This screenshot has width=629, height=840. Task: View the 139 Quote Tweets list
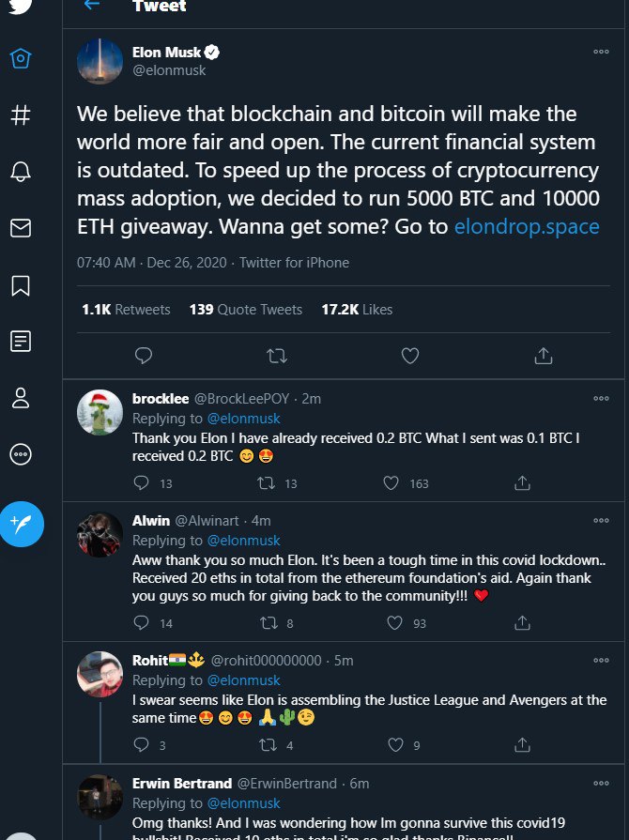[x=246, y=309]
